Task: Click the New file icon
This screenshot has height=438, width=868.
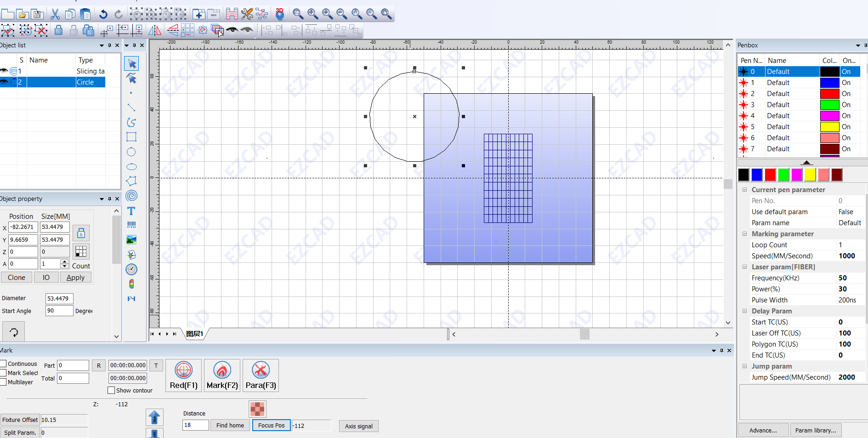Action: pos(7,14)
